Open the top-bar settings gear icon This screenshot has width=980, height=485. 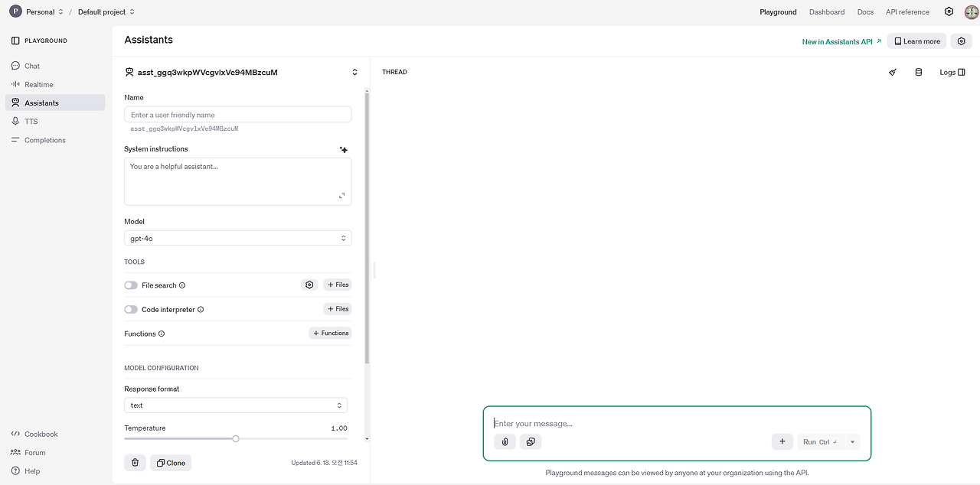point(949,11)
